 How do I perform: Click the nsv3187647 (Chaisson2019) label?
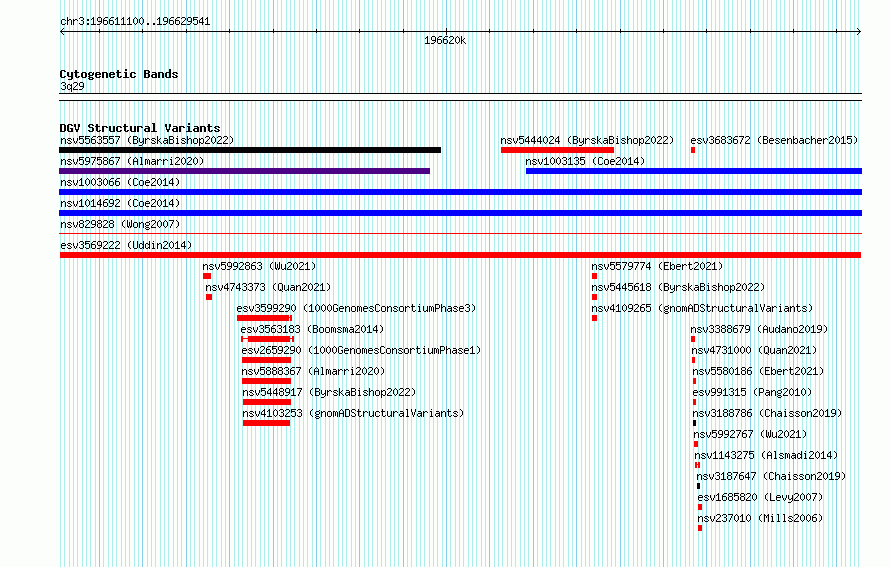point(771,476)
